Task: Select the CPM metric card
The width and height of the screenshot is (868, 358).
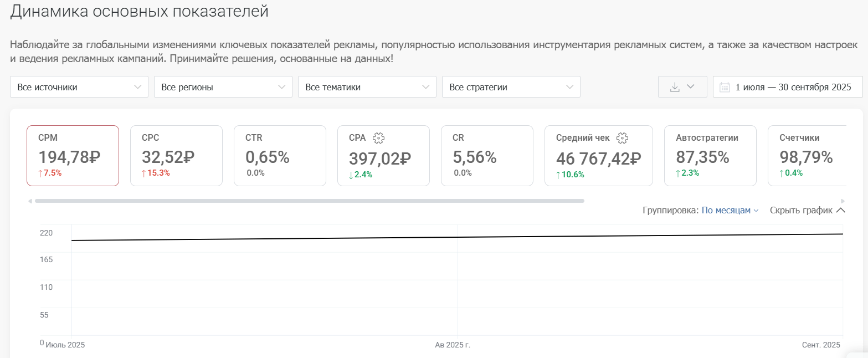Action: tap(73, 156)
